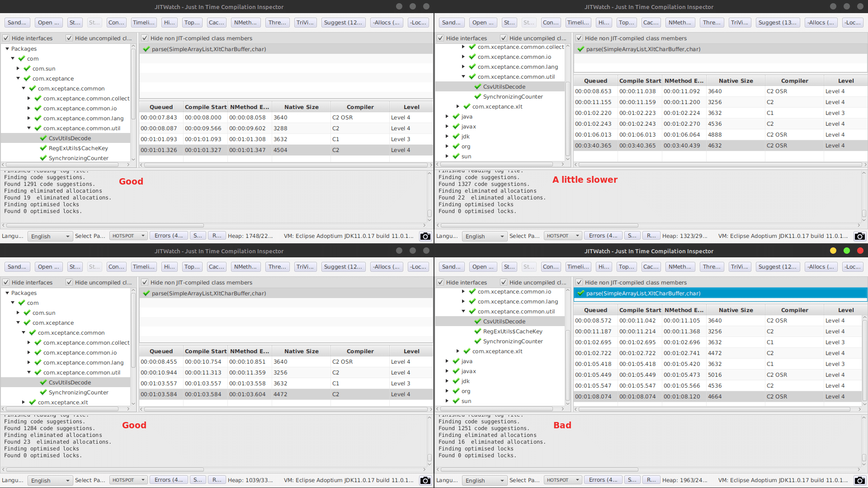868x488 pixels.
Task: Toggle the Hide interfaces checkbox in the top-left window
Action: (x=6, y=38)
